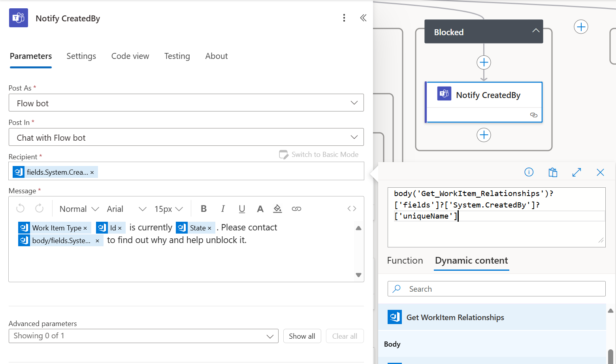Screen dimensions: 616x364
Task: Toggle underline formatting in message toolbar
Action: pos(242,209)
